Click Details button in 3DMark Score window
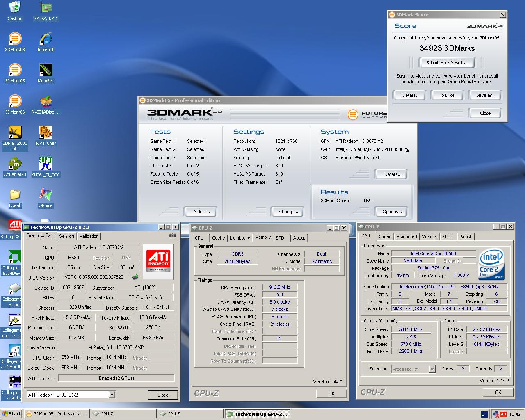525x420 pixels. (x=411, y=95)
